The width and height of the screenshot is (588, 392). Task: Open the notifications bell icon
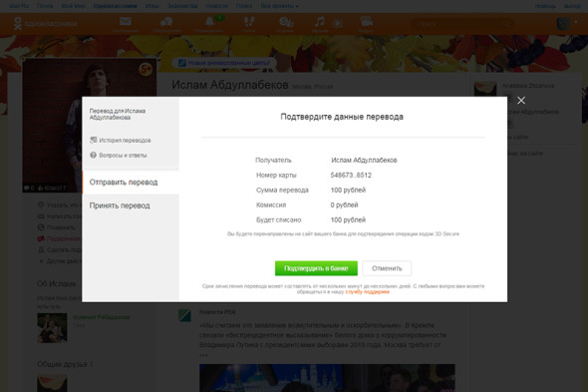coord(209,21)
